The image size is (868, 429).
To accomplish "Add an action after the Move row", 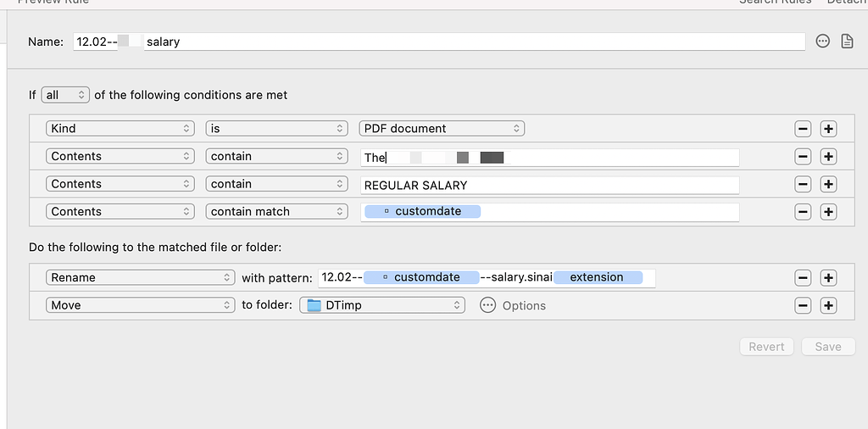I will coord(828,306).
